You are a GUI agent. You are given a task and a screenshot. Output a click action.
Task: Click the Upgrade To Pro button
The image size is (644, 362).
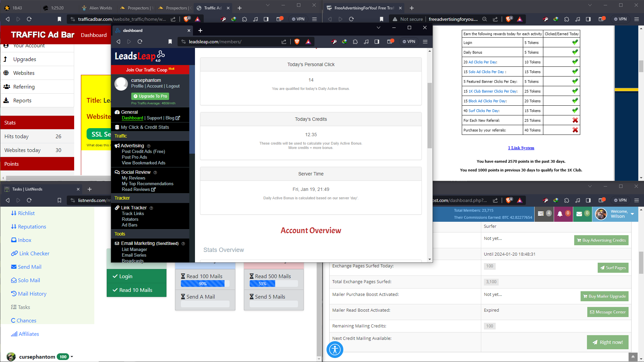pos(150,96)
